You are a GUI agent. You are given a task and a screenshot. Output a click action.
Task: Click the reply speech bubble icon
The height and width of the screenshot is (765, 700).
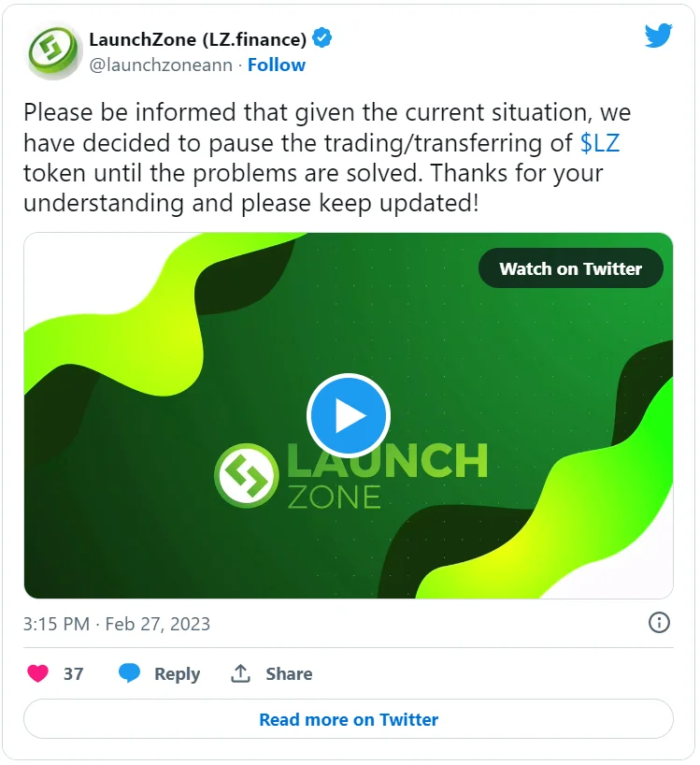point(130,673)
